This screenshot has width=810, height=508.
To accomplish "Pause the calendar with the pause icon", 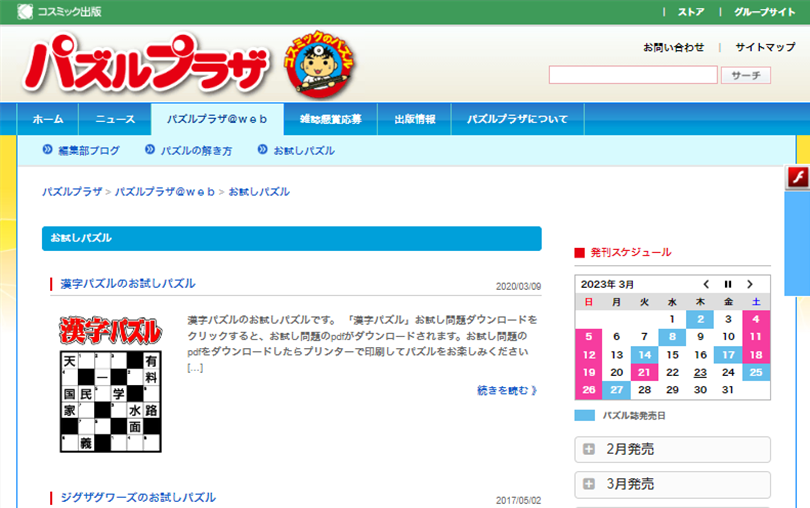I will point(728,284).
